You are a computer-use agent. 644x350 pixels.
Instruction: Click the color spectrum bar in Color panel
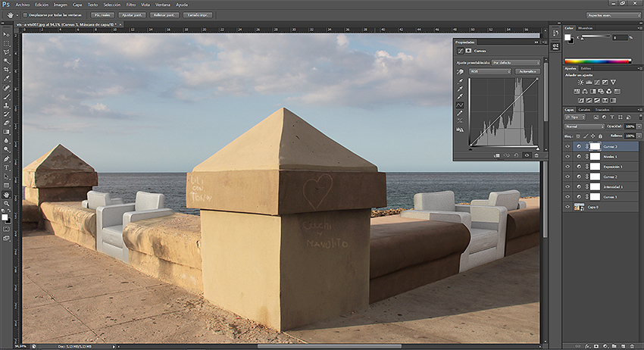(x=598, y=61)
